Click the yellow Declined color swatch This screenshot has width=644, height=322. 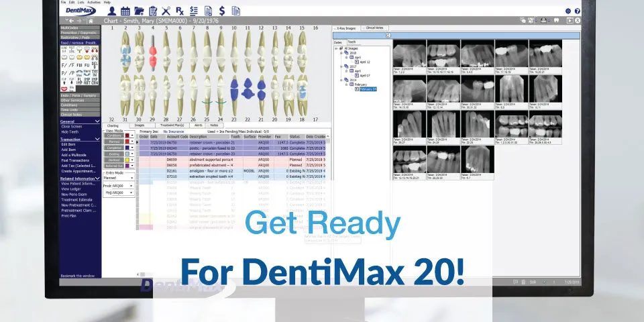tap(127, 160)
